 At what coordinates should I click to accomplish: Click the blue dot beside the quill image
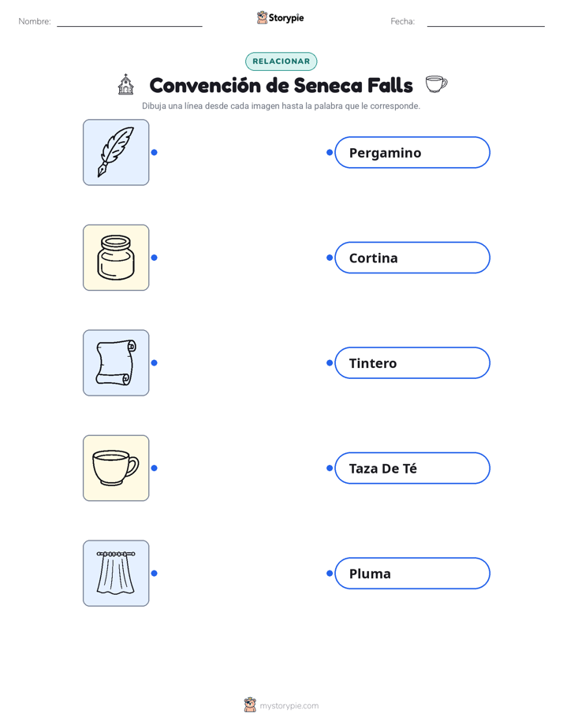pos(155,152)
